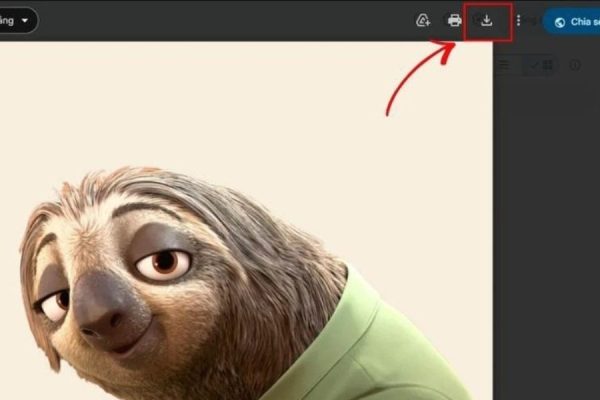Open the three-dot more actions menu
The height and width of the screenshot is (400, 600).
pos(518,20)
